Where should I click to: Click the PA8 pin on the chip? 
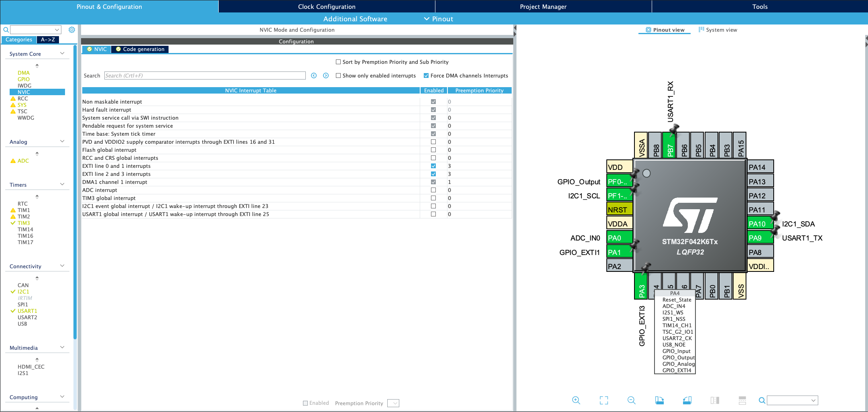760,252
